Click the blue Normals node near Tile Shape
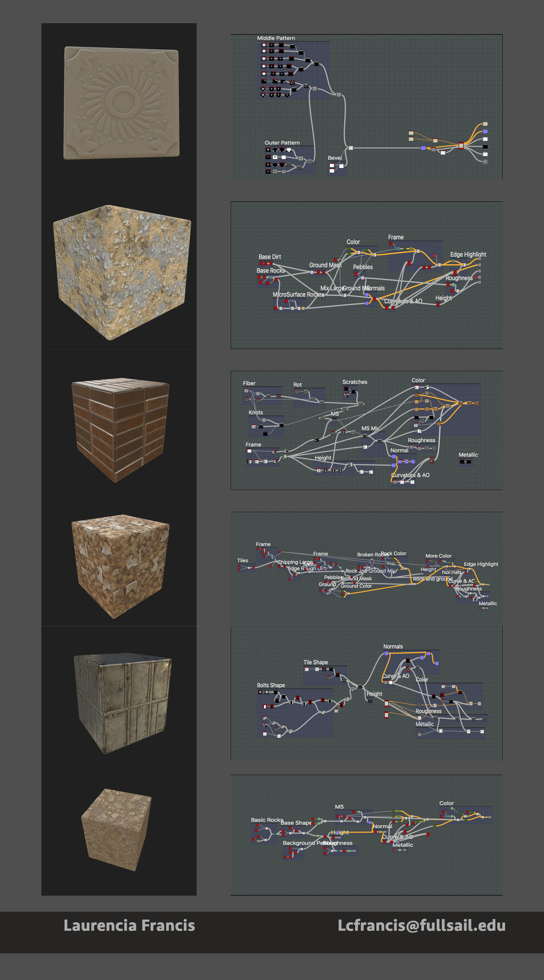This screenshot has height=980, width=544. pyautogui.click(x=387, y=654)
